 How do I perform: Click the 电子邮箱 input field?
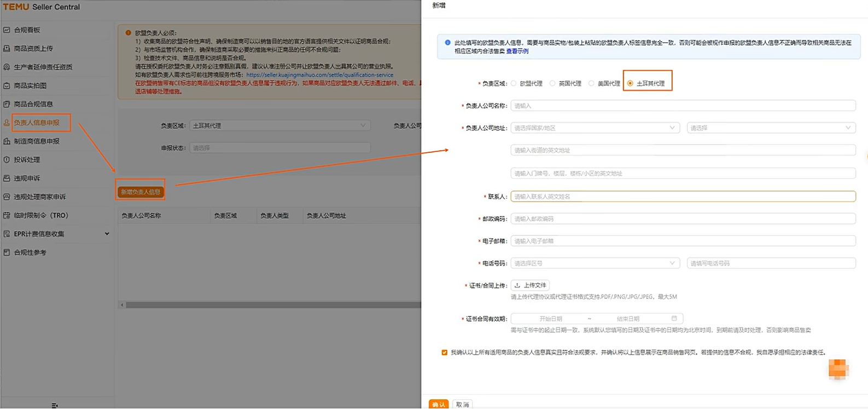pos(683,241)
